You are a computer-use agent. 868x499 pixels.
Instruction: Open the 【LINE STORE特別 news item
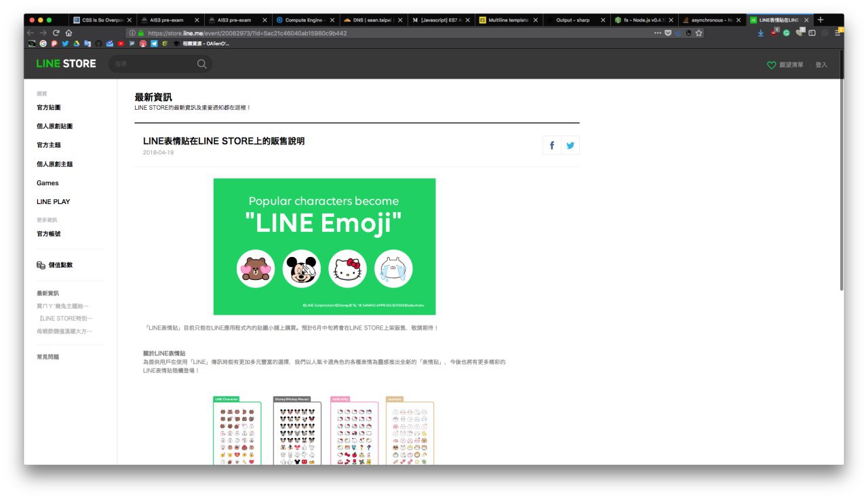pyautogui.click(x=65, y=319)
